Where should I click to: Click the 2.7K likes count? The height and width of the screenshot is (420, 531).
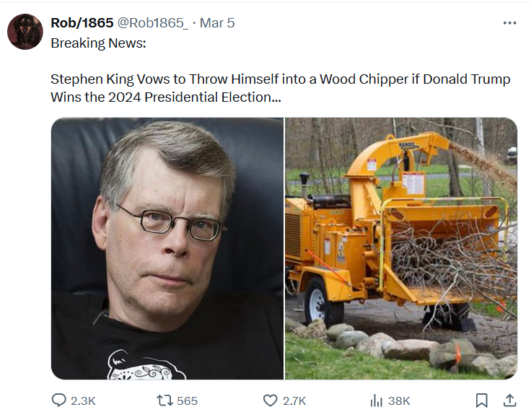[294, 401]
